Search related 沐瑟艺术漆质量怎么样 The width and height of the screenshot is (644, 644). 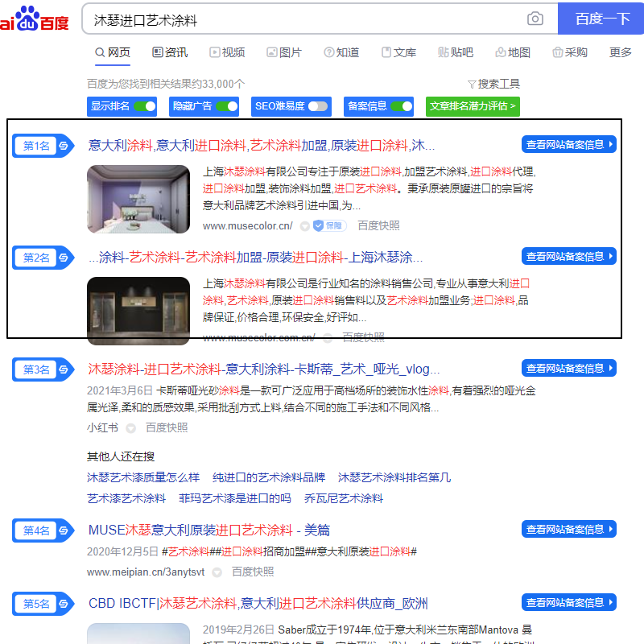coord(143,477)
